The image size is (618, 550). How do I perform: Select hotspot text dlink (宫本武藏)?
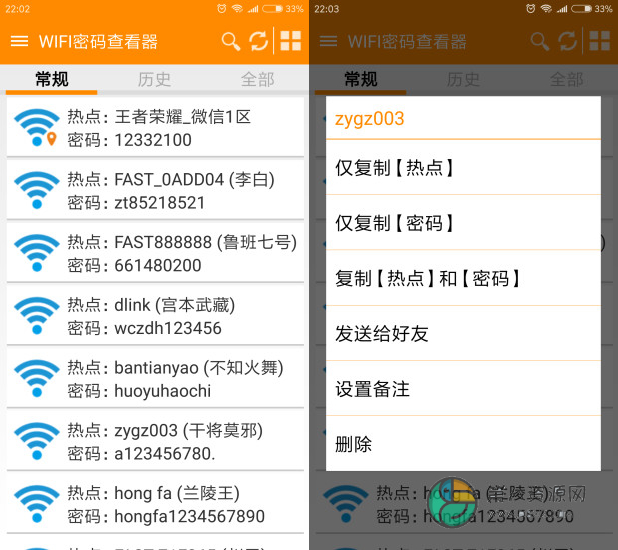click(x=175, y=305)
